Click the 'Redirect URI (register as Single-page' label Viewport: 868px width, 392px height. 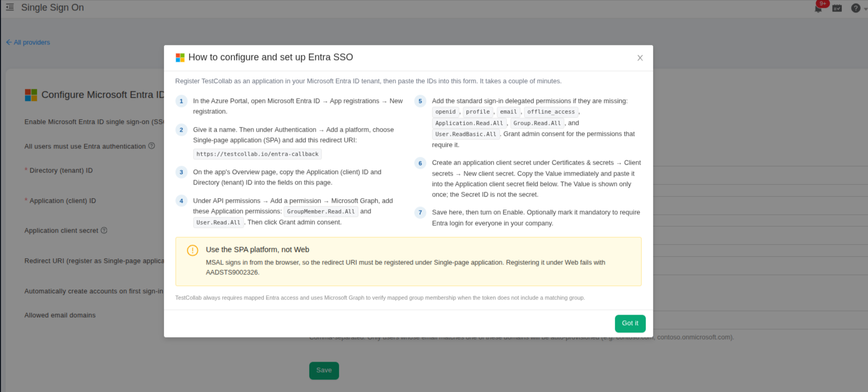pyautogui.click(x=94, y=261)
